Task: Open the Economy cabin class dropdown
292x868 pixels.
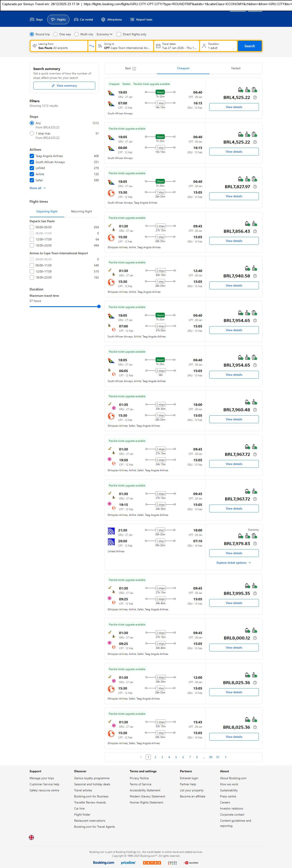Action: (104, 34)
